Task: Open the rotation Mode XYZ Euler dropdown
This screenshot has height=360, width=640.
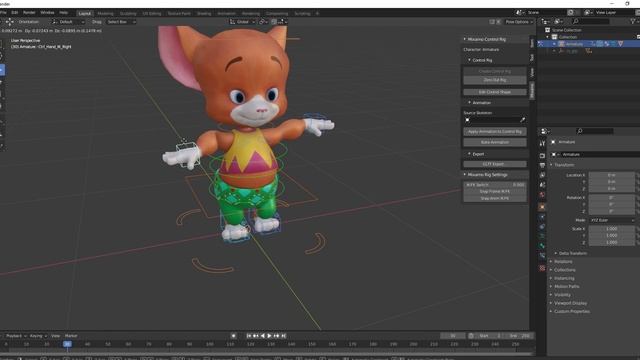Action: coord(611,220)
